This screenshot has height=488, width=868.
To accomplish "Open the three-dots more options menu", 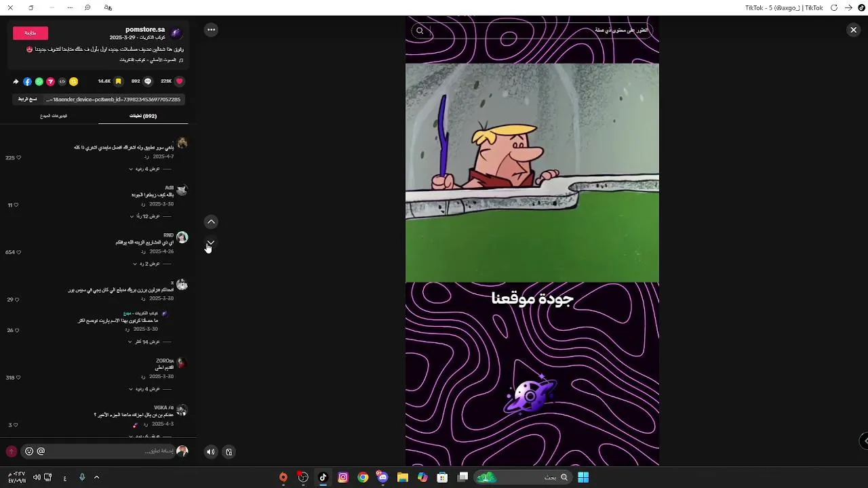I will [x=211, y=30].
